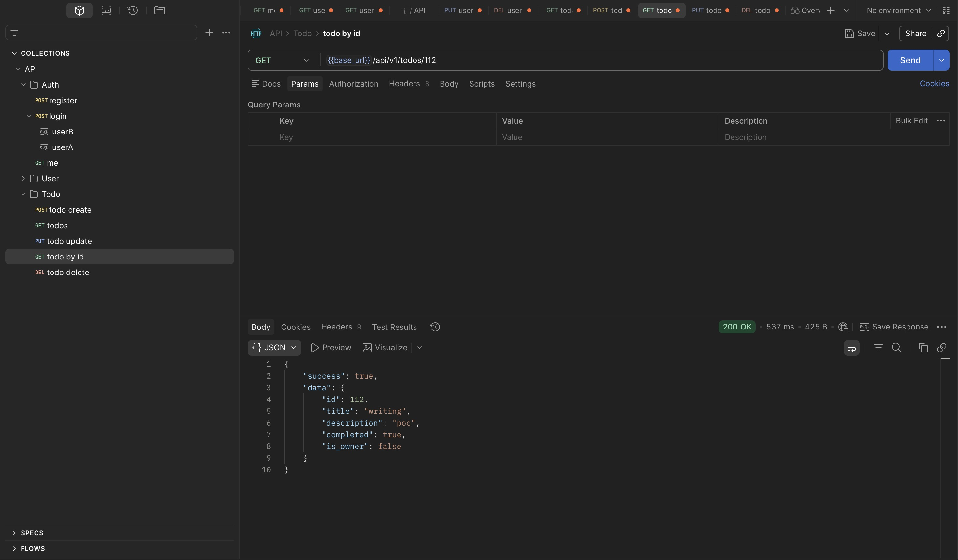Image resolution: width=958 pixels, height=560 pixels.
Task: Open the JSON format dropdown
Action: (274, 348)
